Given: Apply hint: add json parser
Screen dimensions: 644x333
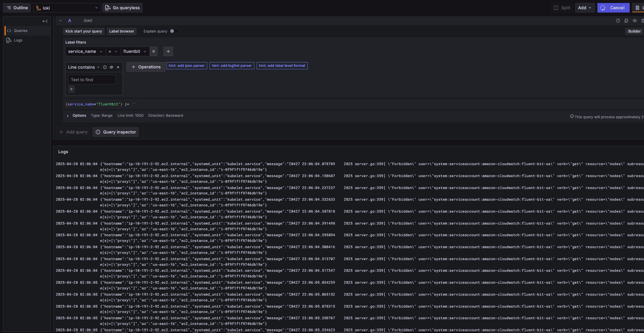Looking at the screenshot, I should (x=187, y=66).
